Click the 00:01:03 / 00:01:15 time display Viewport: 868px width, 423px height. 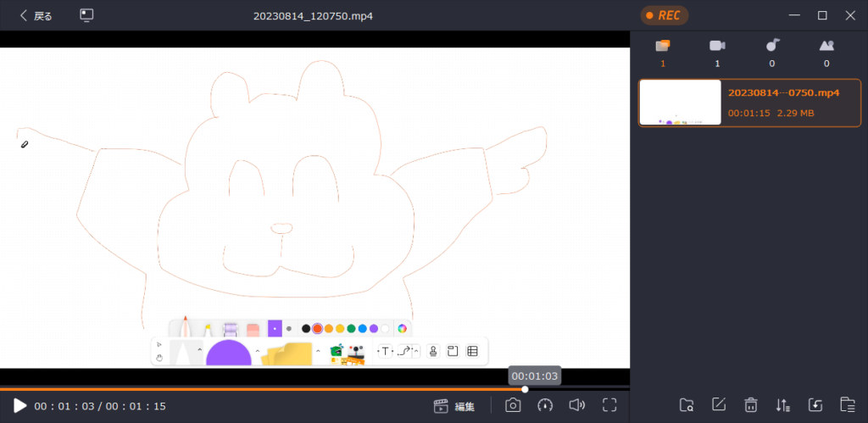[100, 406]
